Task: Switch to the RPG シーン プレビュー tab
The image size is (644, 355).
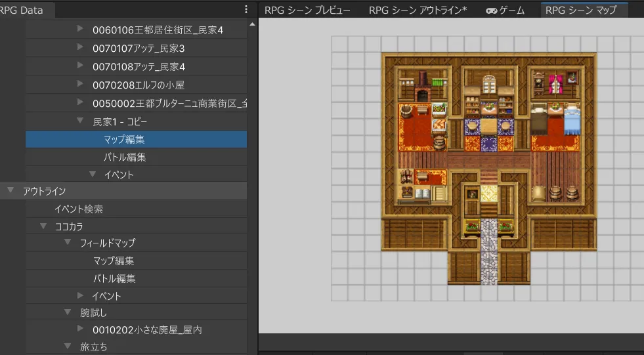Action: tap(307, 10)
